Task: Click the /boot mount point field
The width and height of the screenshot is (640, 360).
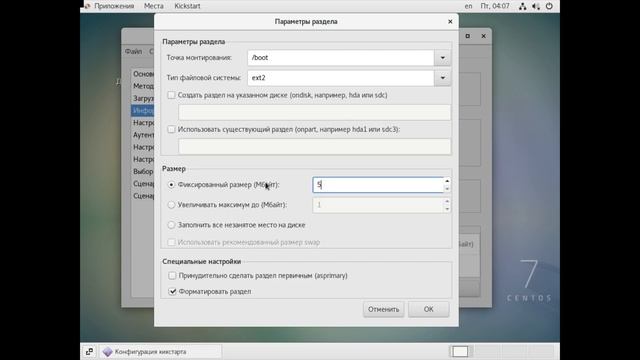Action: pos(340,58)
